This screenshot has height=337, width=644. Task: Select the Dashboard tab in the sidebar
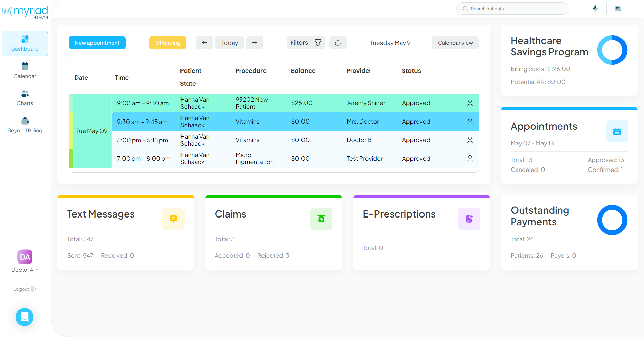[x=25, y=43]
